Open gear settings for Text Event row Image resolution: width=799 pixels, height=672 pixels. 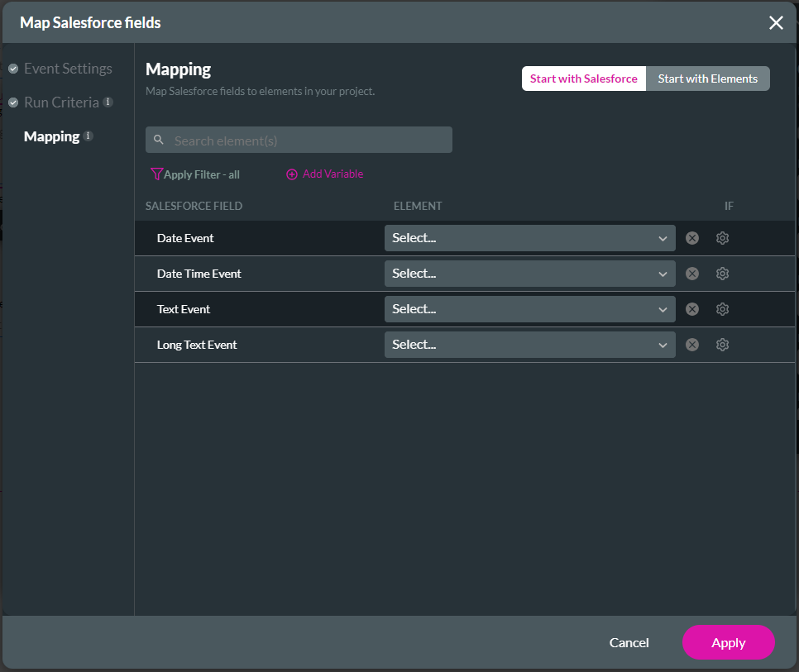point(722,309)
